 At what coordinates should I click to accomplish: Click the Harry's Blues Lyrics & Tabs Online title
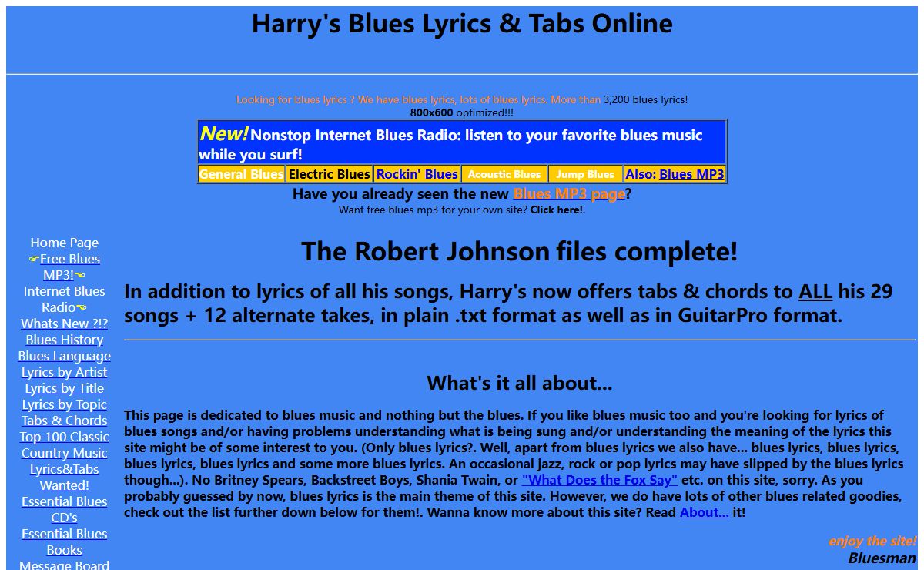tap(462, 23)
